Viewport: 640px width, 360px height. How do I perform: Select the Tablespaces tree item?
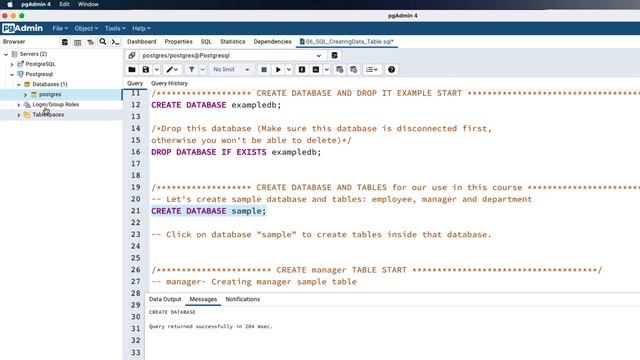[48, 115]
